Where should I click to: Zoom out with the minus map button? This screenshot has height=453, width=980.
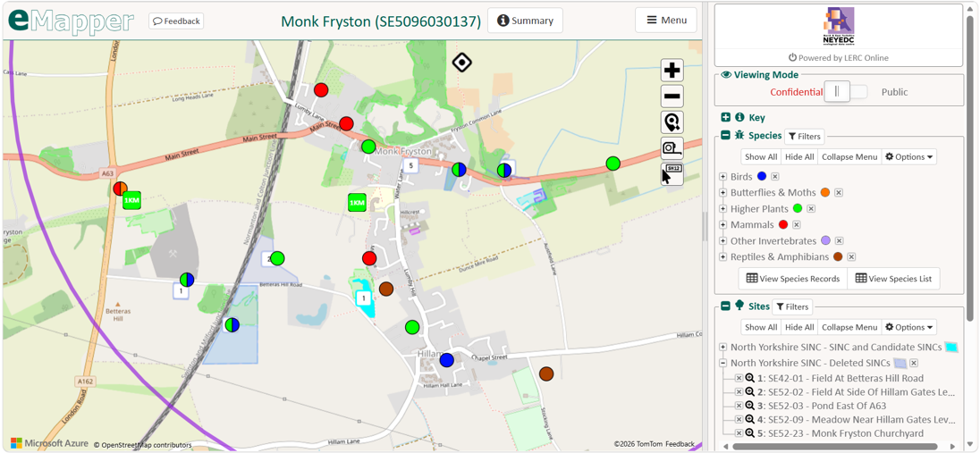click(672, 96)
